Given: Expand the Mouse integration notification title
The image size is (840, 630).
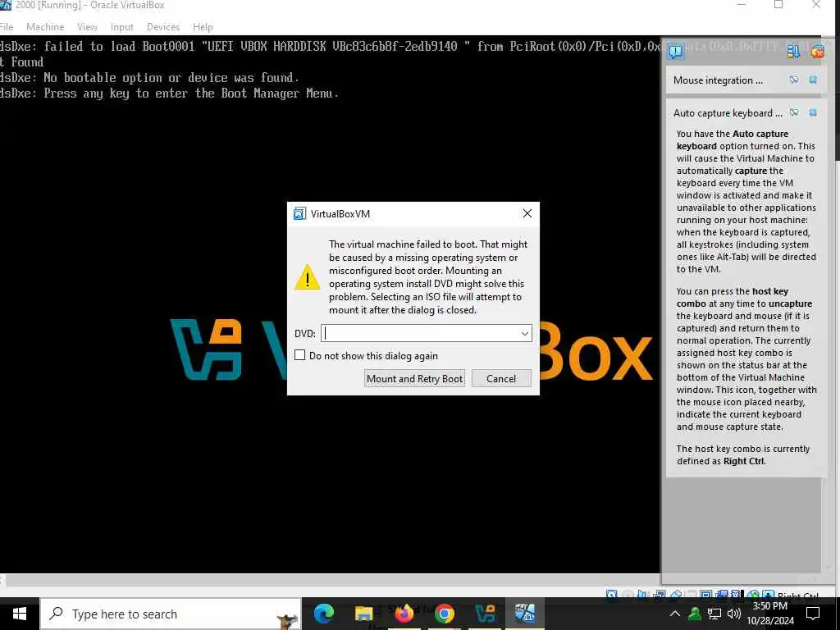Looking at the screenshot, I should point(718,80).
